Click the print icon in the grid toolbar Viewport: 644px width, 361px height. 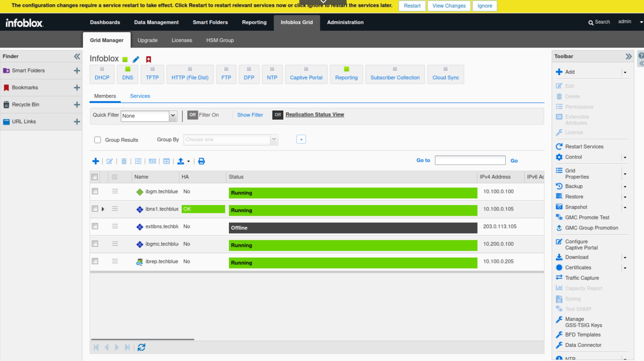[201, 161]
